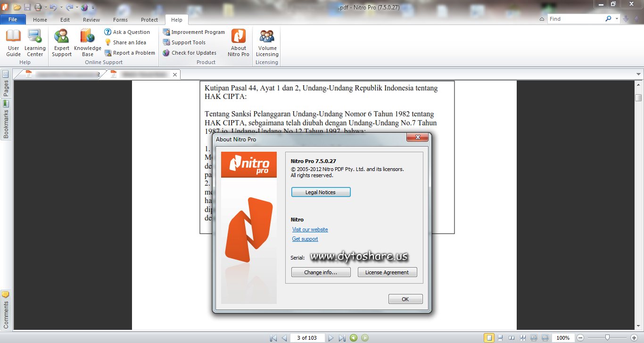The height and width of the screenshot is (343, 644).
Task: Click Ask a Question
Action: pos(127,32)
